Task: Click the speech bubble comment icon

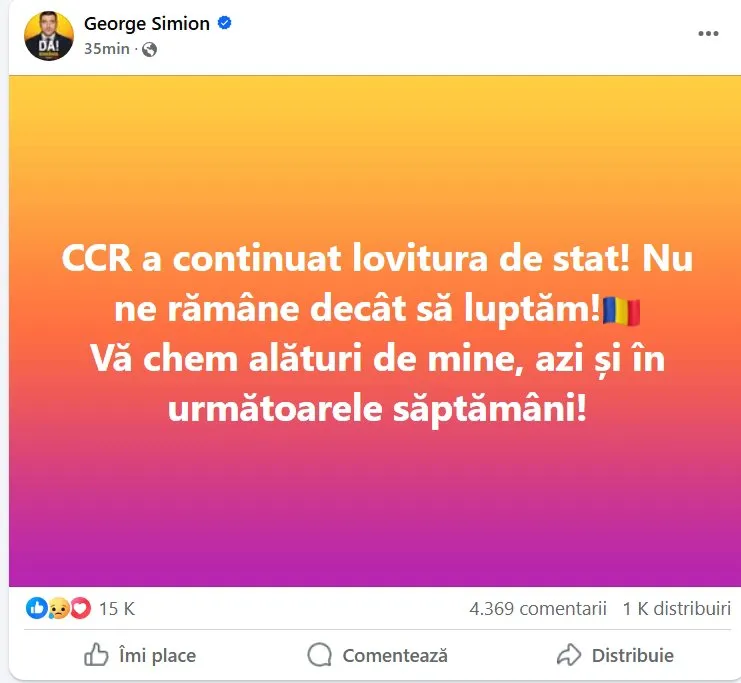Action: (x=319, y=655)
